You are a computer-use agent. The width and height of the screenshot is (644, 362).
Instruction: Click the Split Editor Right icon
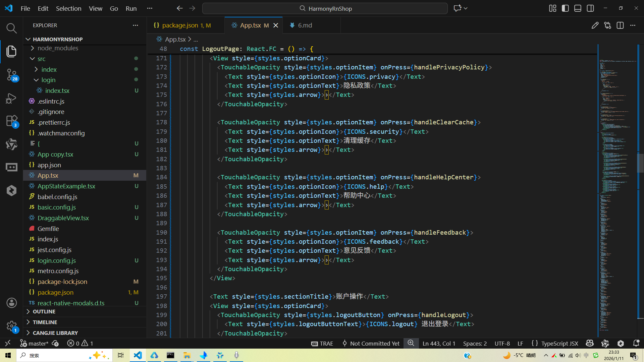(620, 25)
